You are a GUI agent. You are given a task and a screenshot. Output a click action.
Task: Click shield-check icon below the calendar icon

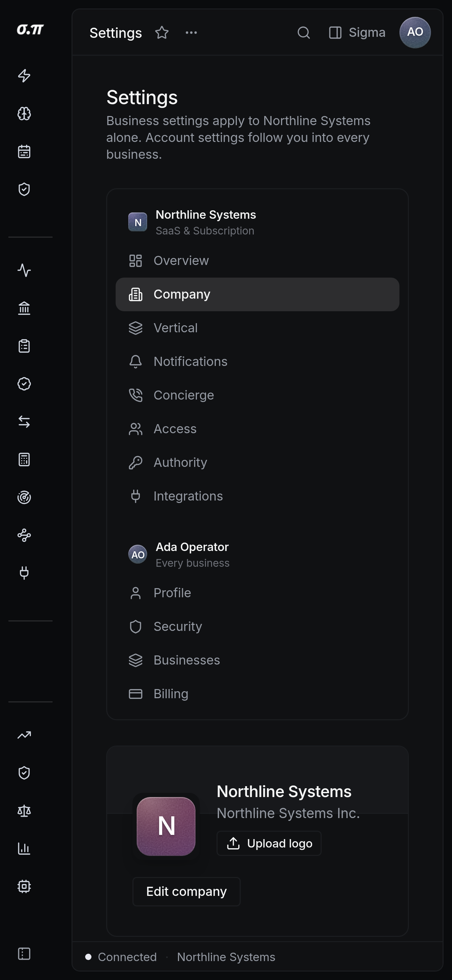24,189
